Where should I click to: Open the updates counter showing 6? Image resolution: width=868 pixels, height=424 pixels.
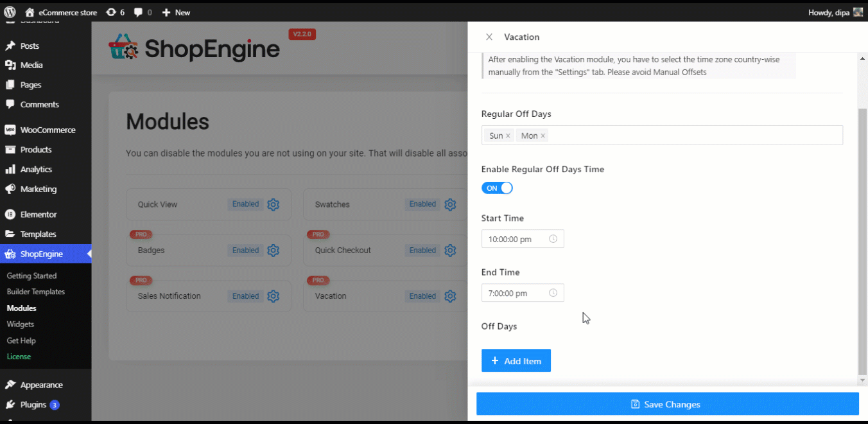click(115, 12)
